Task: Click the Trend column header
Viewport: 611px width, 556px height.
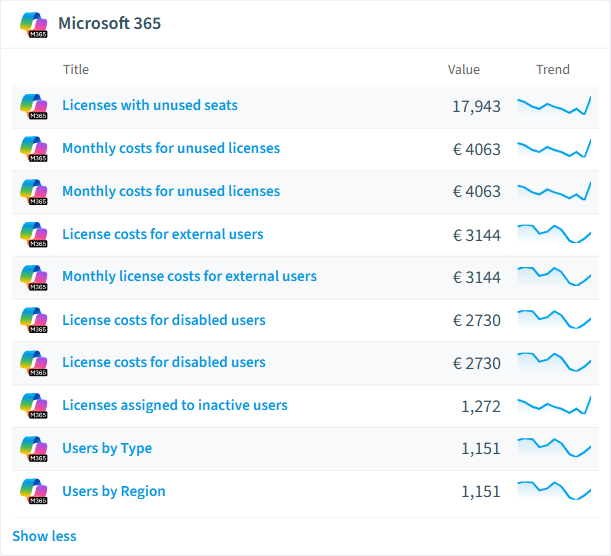Action: click(553, 69)
